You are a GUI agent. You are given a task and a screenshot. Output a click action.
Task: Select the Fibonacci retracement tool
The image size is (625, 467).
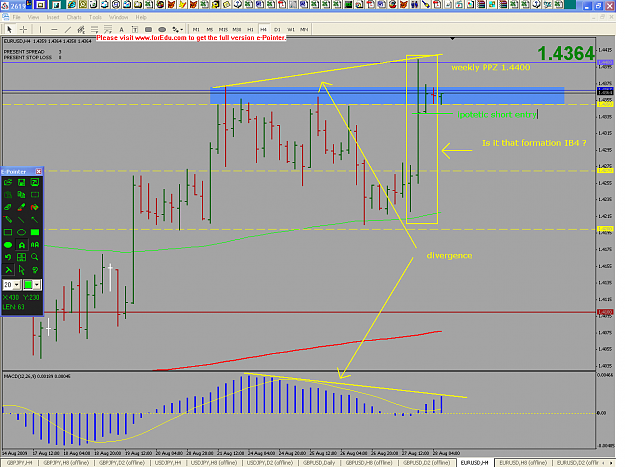tap(94, 29)
